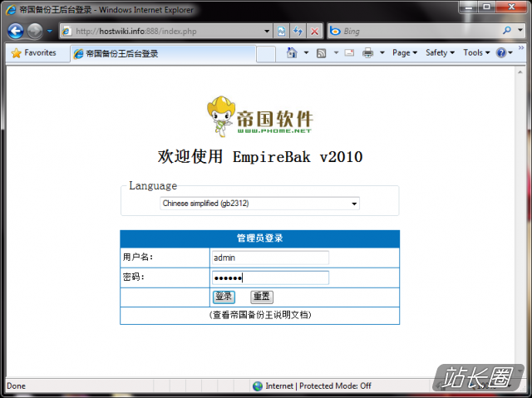The image size is (532, 398).
Task: Expand the feeds dropdown arrow
Action: point(336,53)
